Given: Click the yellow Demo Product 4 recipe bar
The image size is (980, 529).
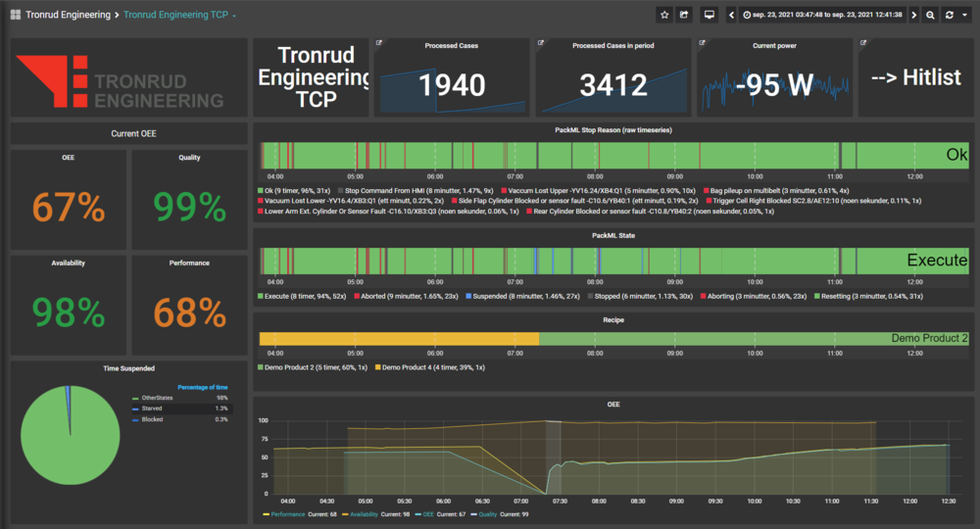Looking at the screenshot, I should [x=399, y=339].
